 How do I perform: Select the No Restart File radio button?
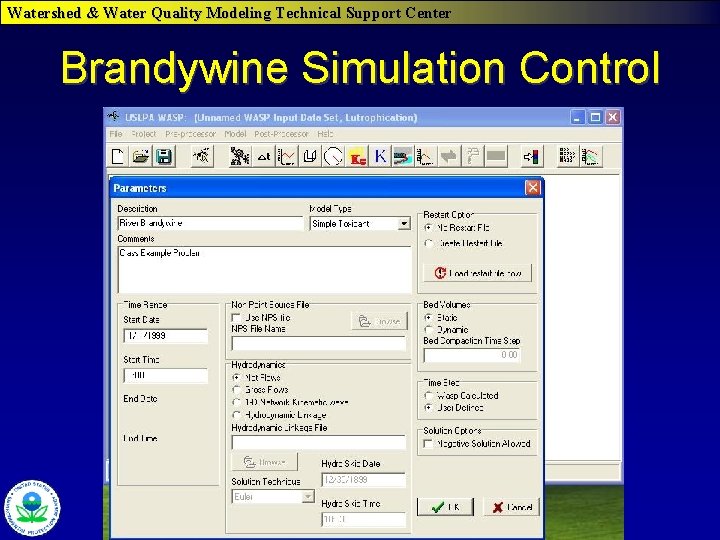pos(428,228)
